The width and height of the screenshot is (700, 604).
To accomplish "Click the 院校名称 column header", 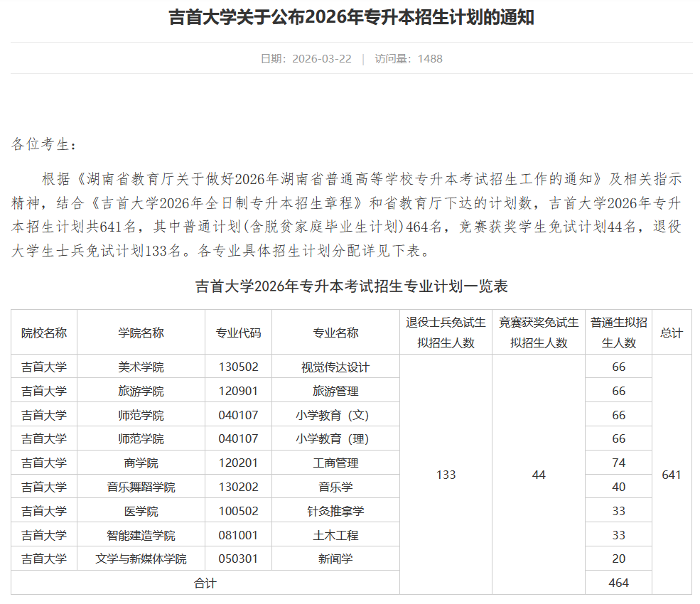I will [43, 332].
